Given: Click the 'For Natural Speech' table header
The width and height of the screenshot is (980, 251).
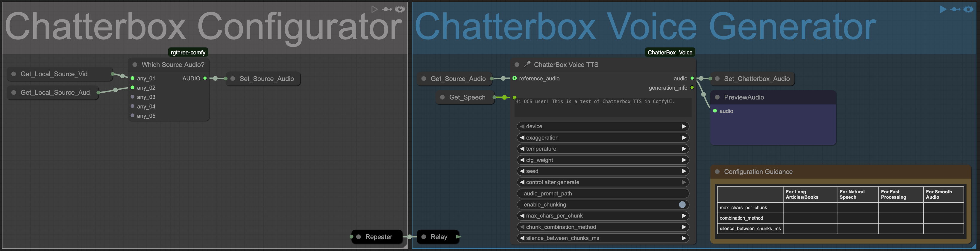Looking at the screenshot, I should coord(858,195).
